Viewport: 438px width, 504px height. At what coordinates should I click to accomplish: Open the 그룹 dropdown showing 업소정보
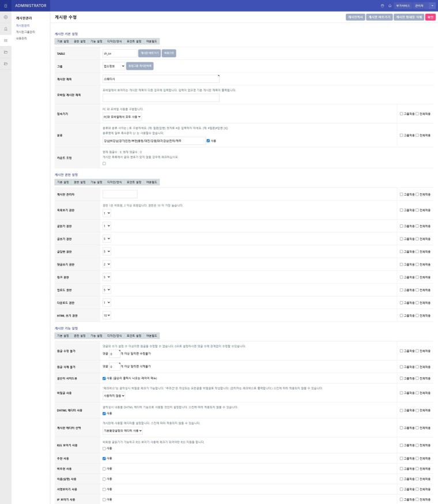[114, 66]
